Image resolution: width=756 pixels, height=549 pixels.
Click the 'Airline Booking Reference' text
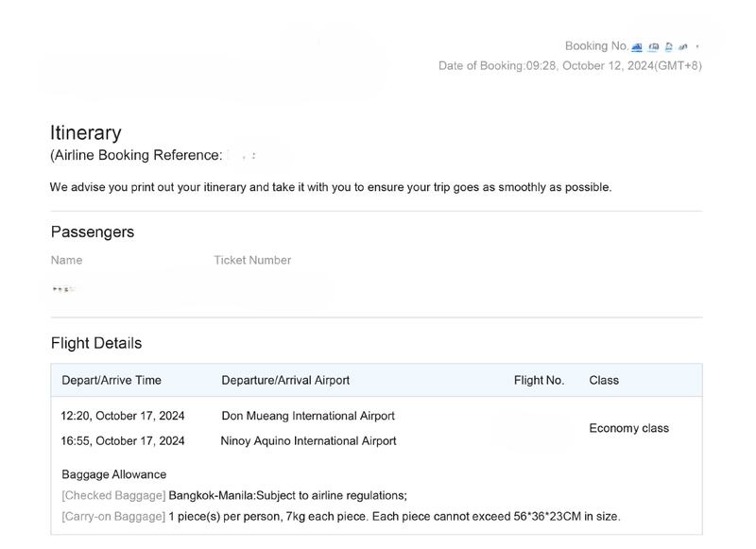click(x=136, y=155)
